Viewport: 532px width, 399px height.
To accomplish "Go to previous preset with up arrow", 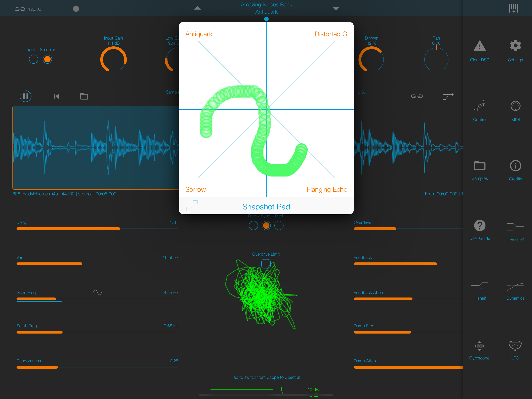I will tap(197, 8).
